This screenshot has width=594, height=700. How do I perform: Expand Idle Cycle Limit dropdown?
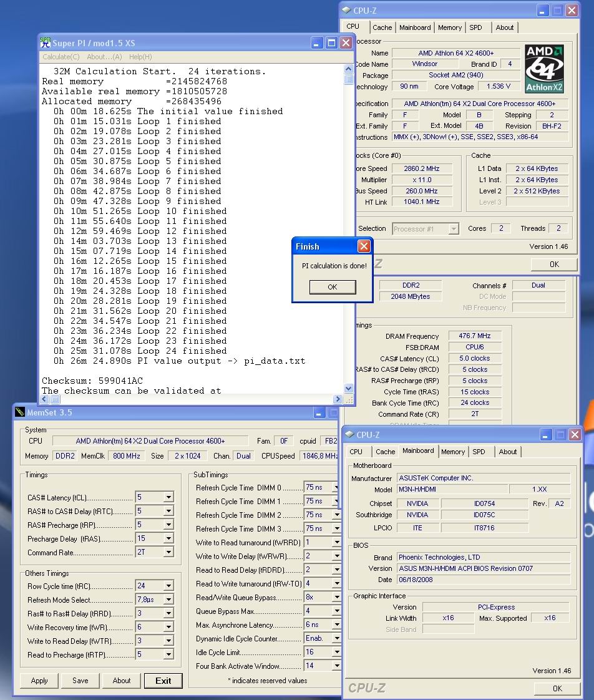click(337, 652)
